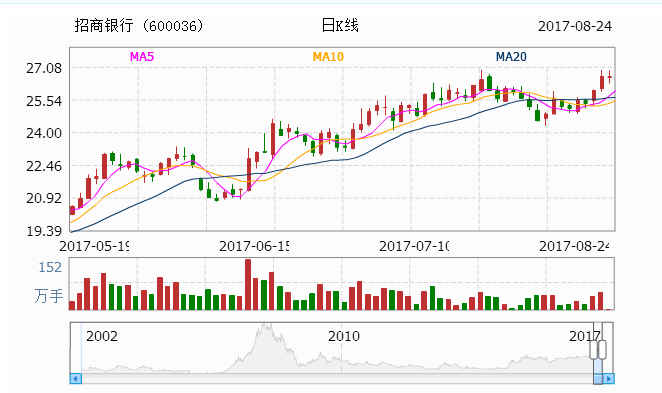Click the MA20 legend label
662x393 pixels.
[511, 57]
